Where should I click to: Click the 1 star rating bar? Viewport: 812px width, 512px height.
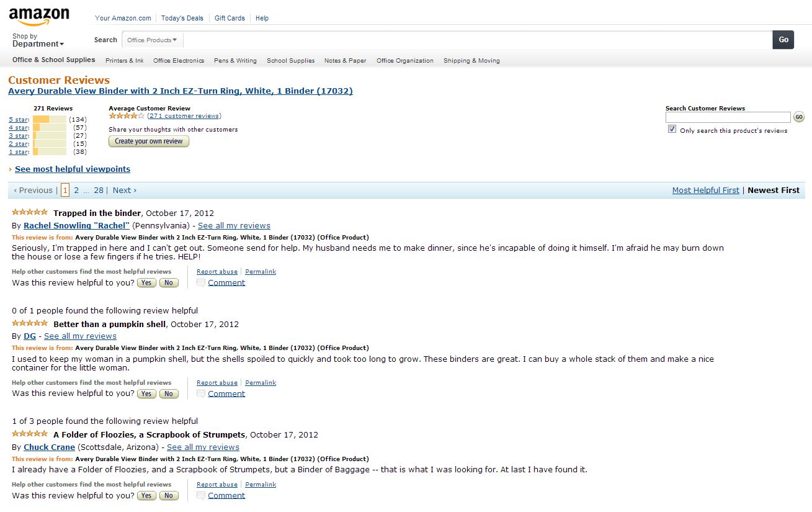[50, 152]
